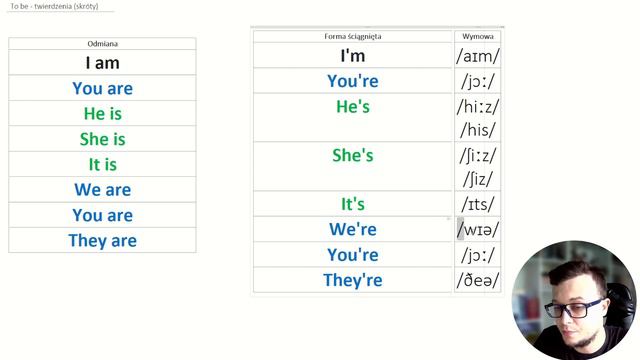Click the circular webcam video overlay
The width and height of the screenshot is (640, 360).
pyautogui.click(x=573, y=300)
